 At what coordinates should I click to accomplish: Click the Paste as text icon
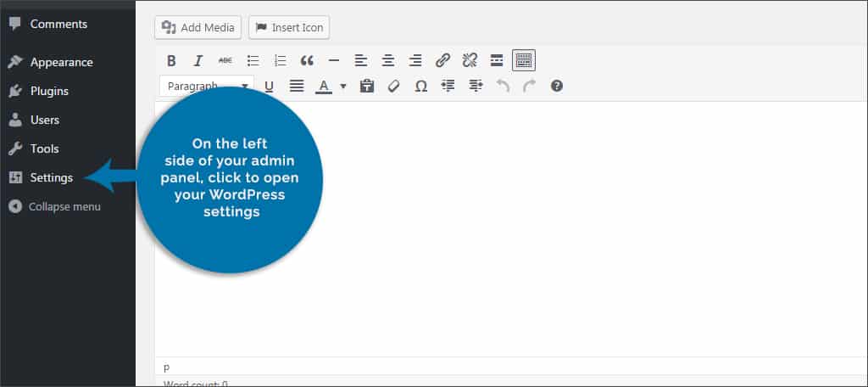367,87
